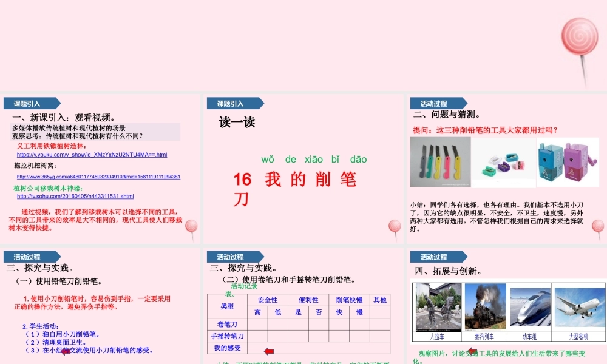Click the item （2）清理桌面卫生。
Image resolution: width=607 pixels, height=364 pixels.
55,342
